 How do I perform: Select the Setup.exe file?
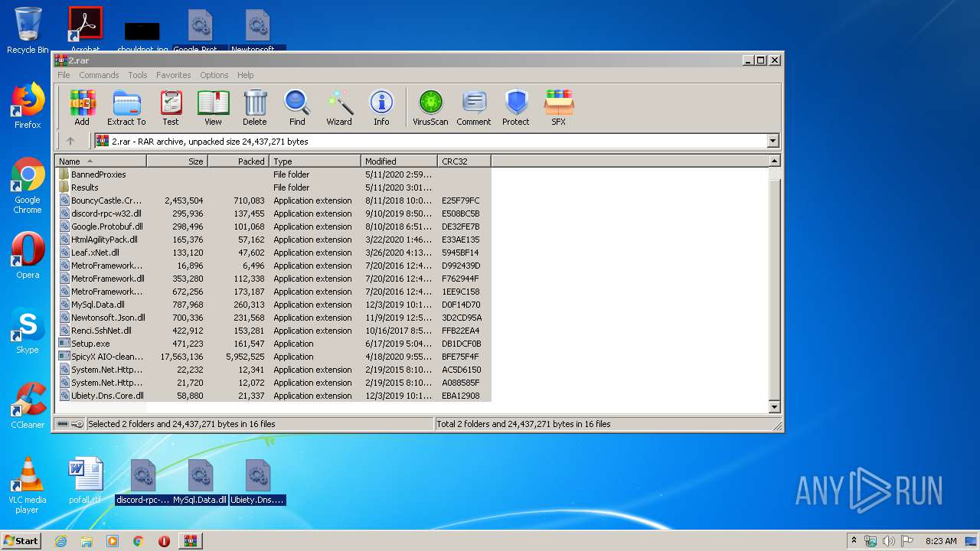(x=273, y=344)
